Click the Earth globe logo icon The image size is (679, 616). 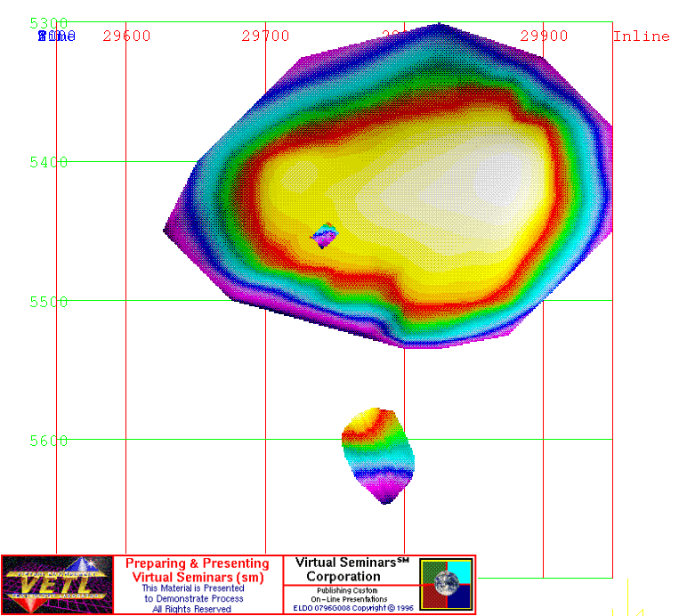point(446,585)
